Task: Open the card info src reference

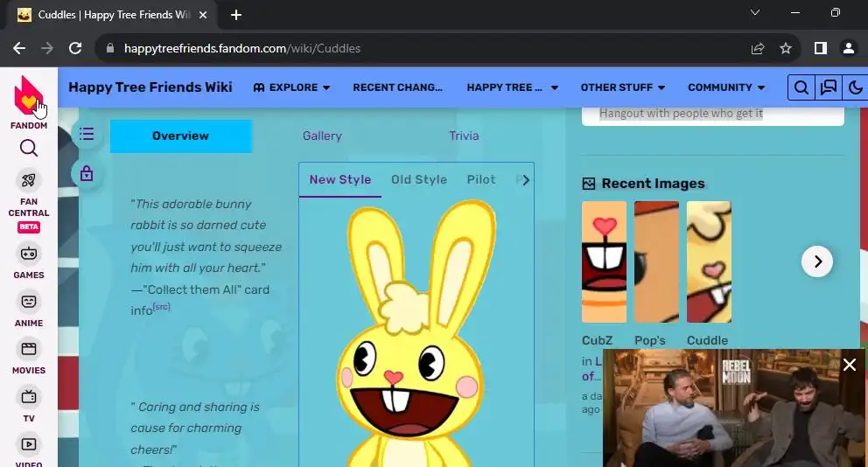Action: 161,307
